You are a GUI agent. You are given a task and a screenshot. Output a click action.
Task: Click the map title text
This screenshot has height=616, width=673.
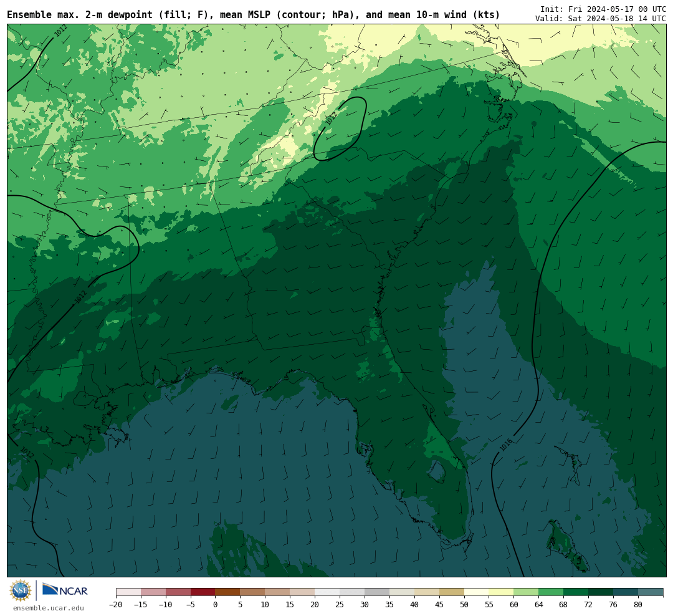[x=253, y=15]
